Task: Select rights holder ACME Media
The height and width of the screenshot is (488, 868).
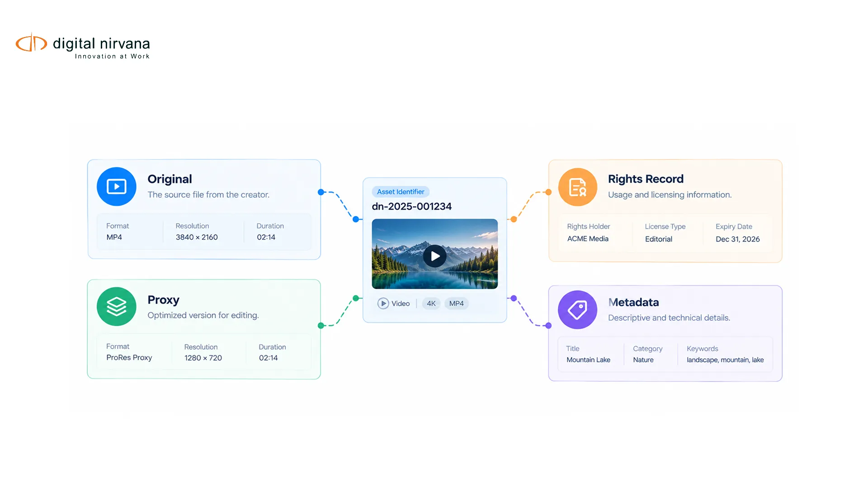Action: click(588, 239)
